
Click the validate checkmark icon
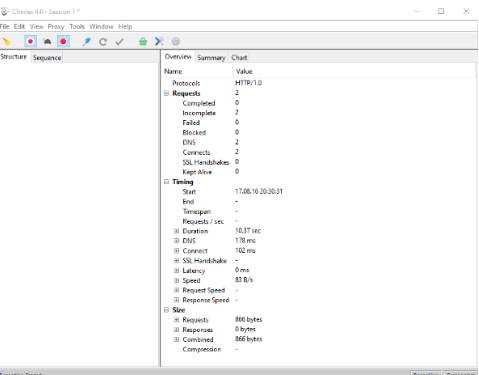(x=120, y=42)
